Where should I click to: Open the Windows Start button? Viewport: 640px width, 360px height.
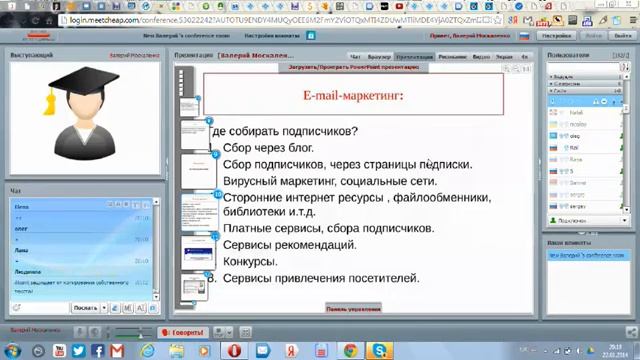pyautogui.click(x=12, y=351)
